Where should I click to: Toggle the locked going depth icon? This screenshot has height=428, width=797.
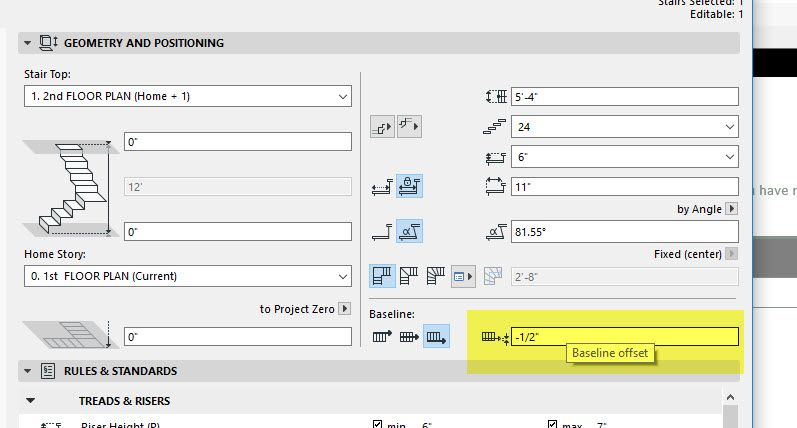(x=409, y=187)
